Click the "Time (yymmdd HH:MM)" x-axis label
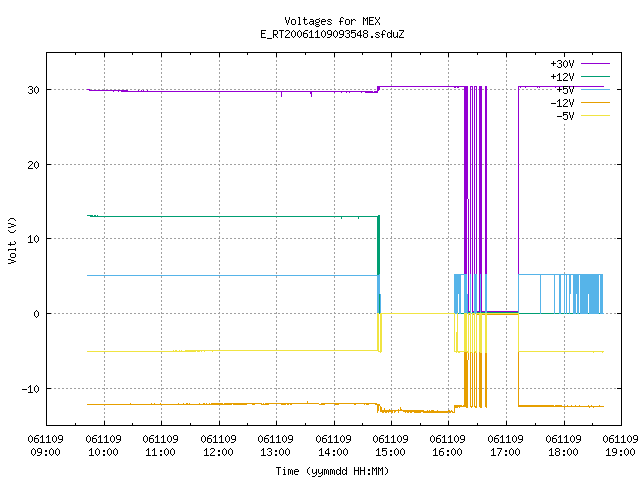640x480 pixels. [x=332, y=471]
